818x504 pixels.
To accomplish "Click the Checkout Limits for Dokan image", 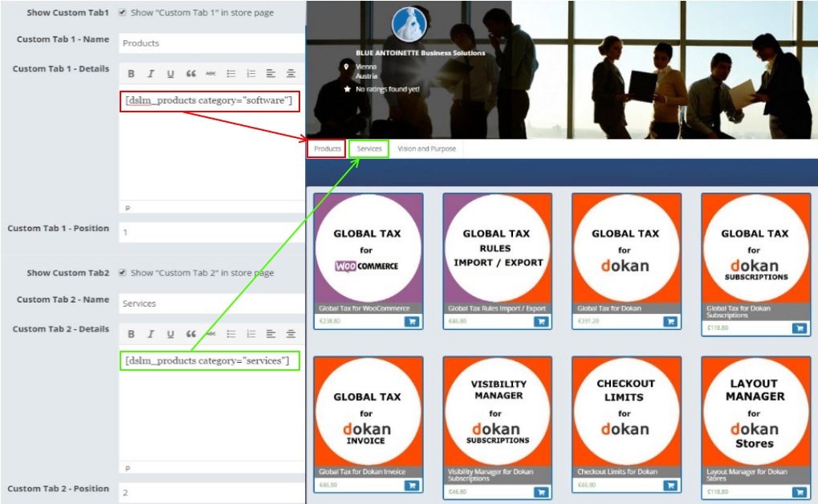I will point(626,412).
